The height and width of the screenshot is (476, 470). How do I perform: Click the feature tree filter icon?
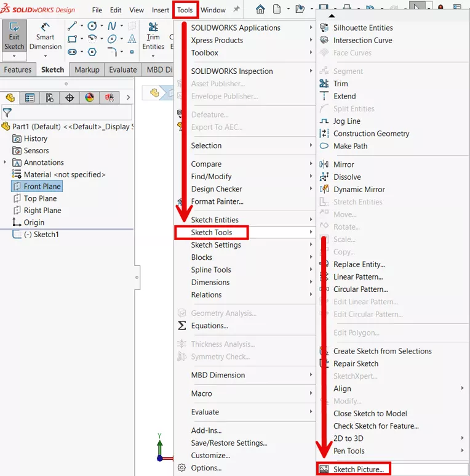[7, 113]
